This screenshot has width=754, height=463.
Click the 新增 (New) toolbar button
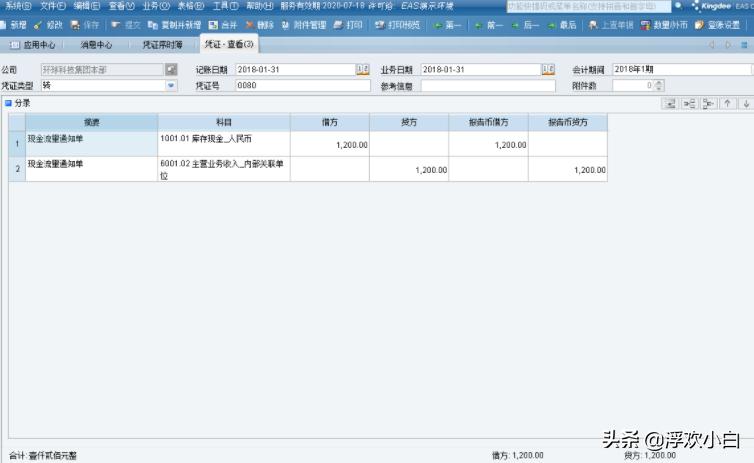(13, 25)
